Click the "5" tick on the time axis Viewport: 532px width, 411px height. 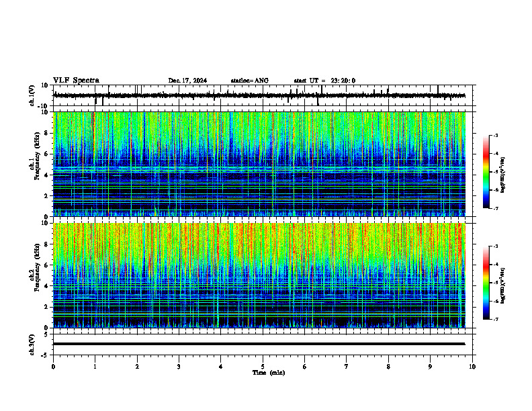(263, 367)
